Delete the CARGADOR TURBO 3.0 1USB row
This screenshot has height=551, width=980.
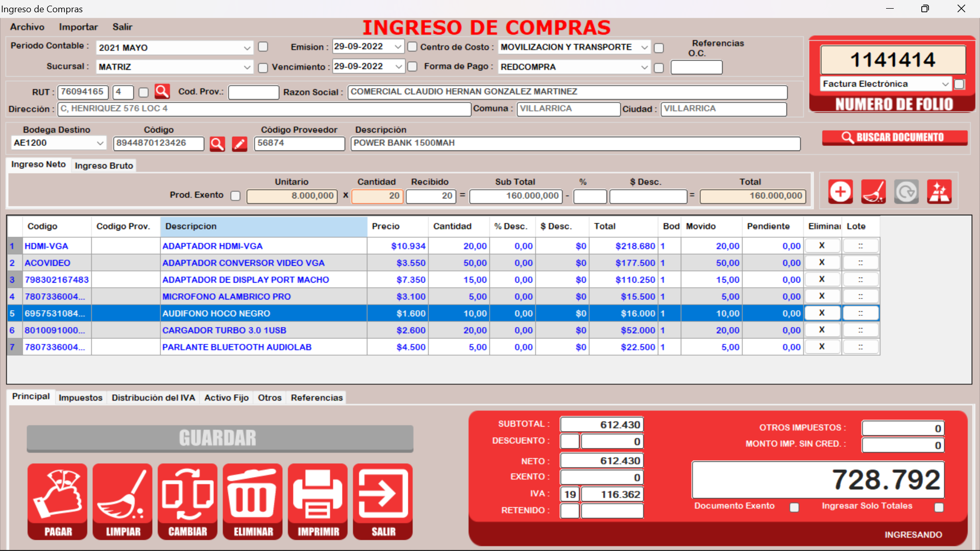[x=822, y=330]
